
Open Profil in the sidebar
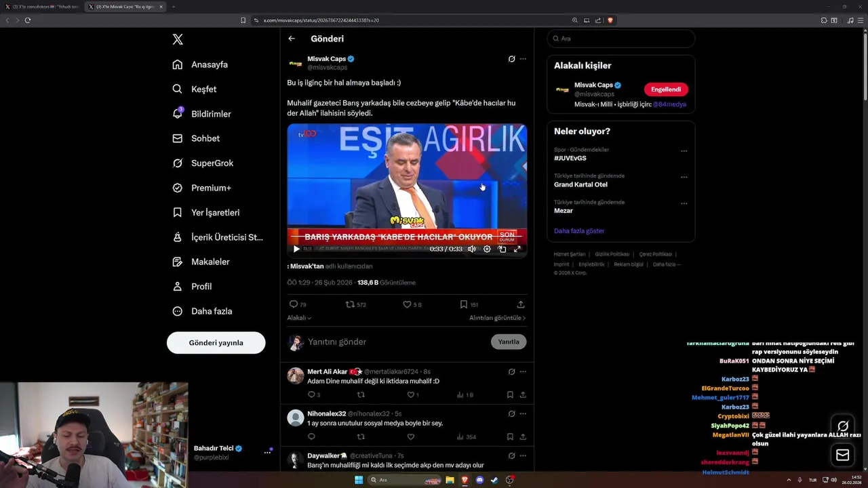(192, 286)
